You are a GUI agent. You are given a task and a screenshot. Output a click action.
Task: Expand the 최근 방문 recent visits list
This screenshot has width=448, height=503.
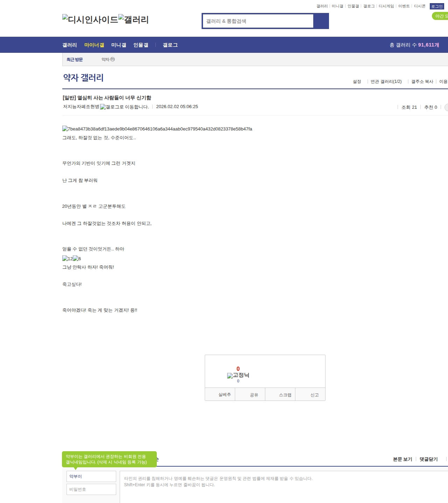coord(75,59)
